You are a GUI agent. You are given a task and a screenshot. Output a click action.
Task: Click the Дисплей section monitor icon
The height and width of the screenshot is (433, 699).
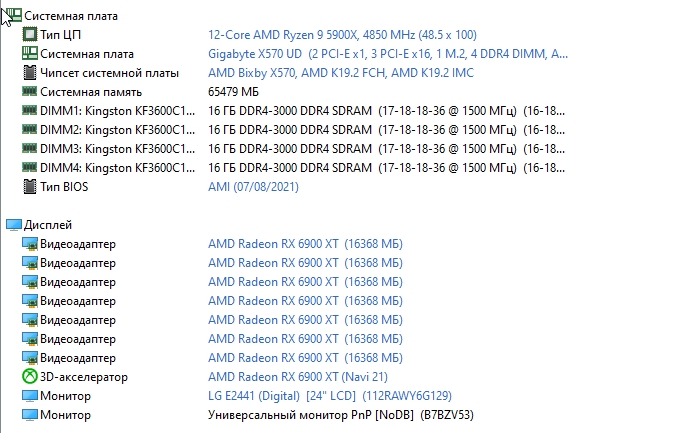[12, 225]
